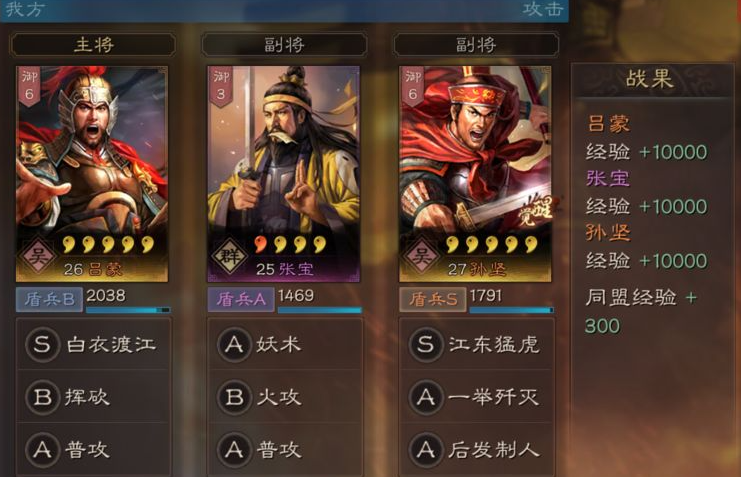This screenshot has width=741, height=477.
Task: Open the 张宝 general card portrait
Action: (284, 174)
